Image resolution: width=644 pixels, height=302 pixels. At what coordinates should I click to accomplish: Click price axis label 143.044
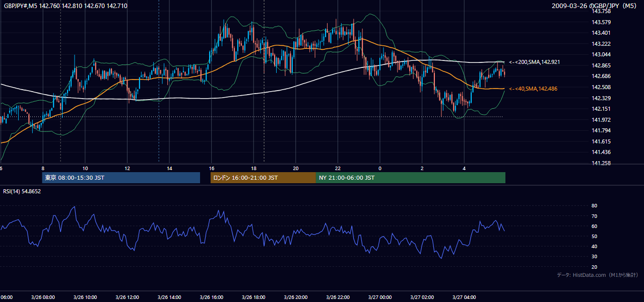[601, 54]
